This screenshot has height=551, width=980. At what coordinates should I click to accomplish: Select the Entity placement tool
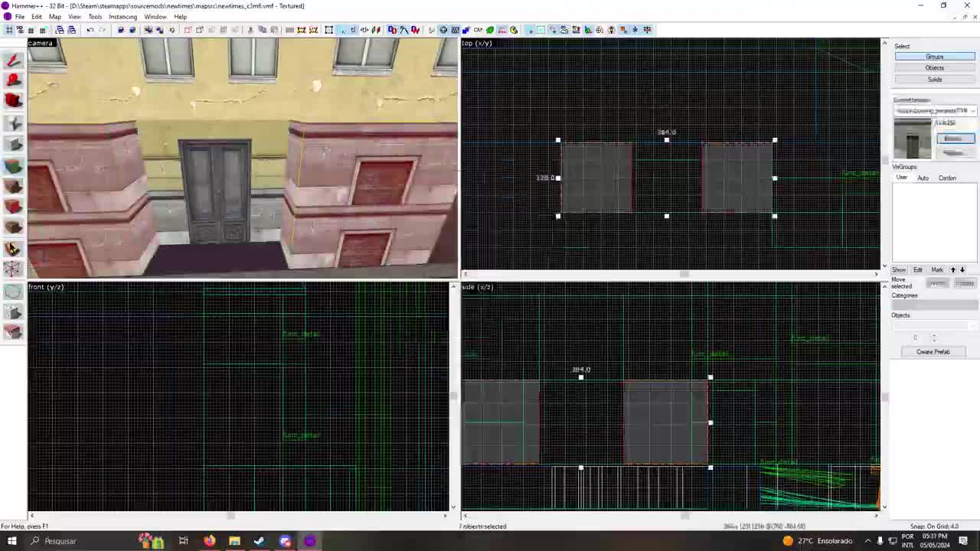click(x=13, y=122)
